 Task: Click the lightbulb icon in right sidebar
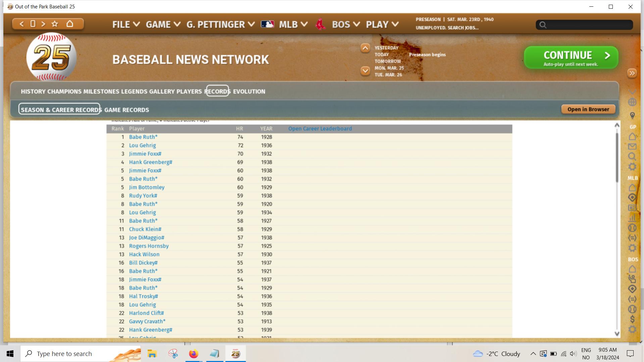pyautogui.click(x=632, y=115)
